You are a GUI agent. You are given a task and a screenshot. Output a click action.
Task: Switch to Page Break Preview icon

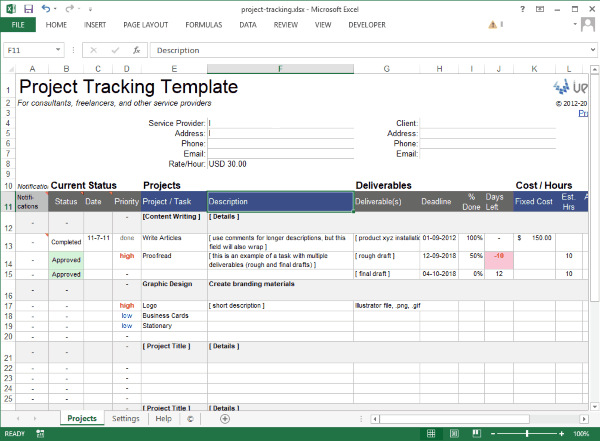point(476,434)
